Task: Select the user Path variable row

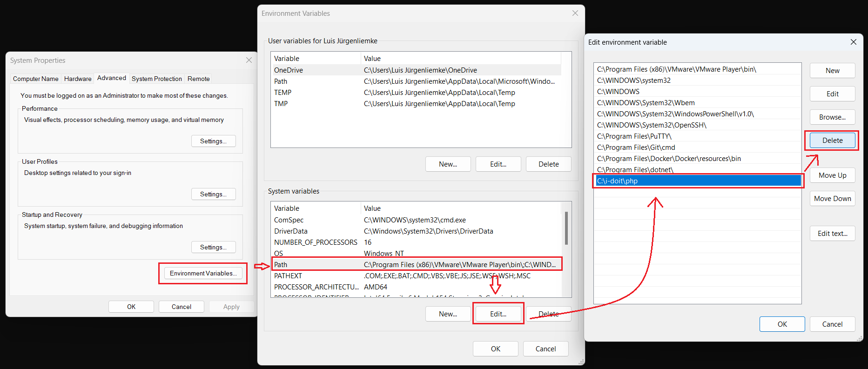Action: tap(416, 81)
